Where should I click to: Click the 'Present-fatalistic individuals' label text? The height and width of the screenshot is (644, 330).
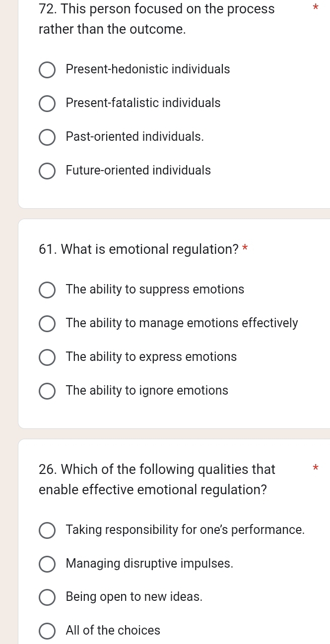click(143, 103)
